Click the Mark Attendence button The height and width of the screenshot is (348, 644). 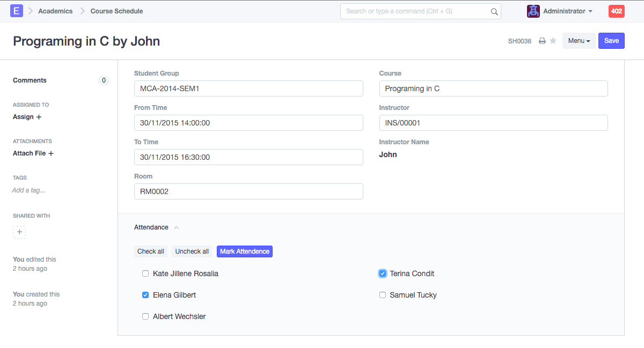tap(245, 251)
